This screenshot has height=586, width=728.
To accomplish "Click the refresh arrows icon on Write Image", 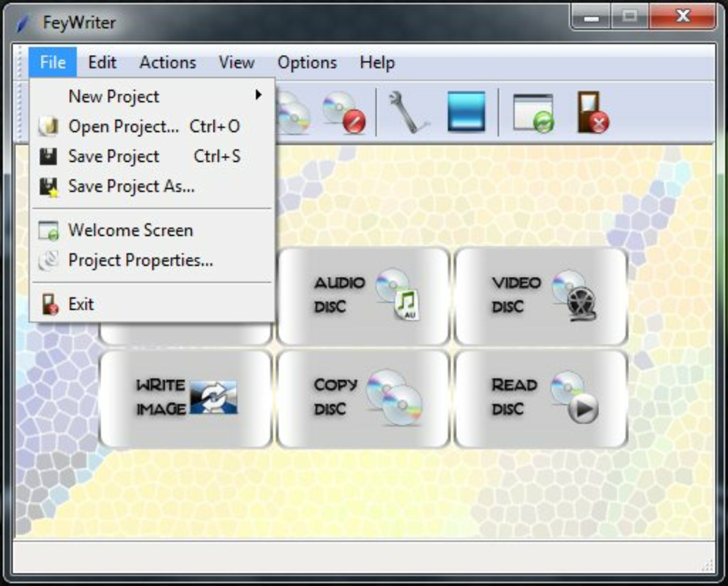I will coord(214,398).
